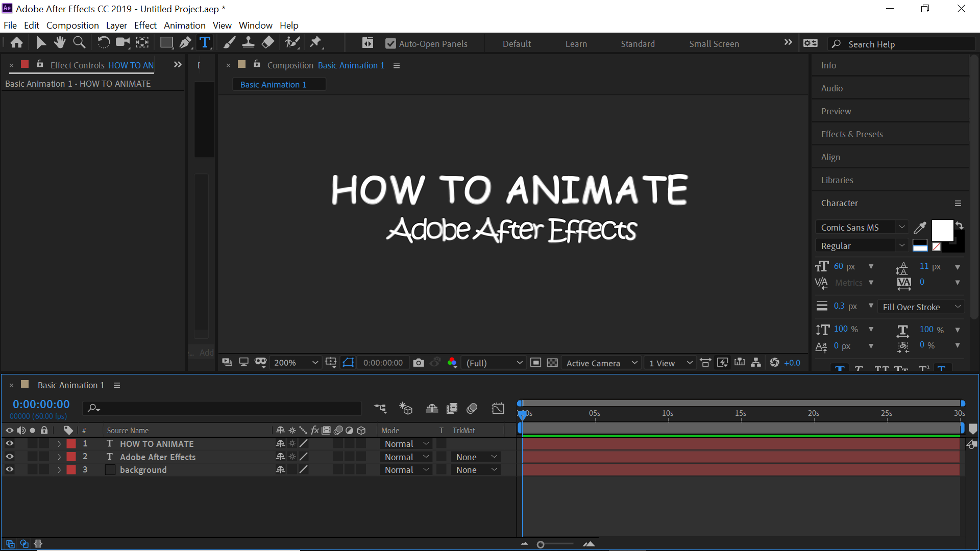Toggle Hide Shy Layers switch in timeline
This screenshot has width=980, height=551.
432,408
